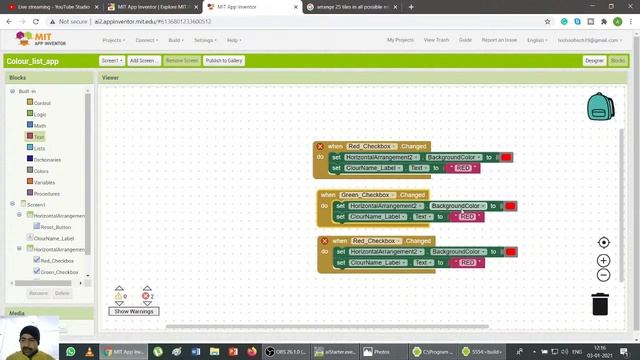Collapse HorizontalArrangement containing Reset_Button

[x=19, y=215]
